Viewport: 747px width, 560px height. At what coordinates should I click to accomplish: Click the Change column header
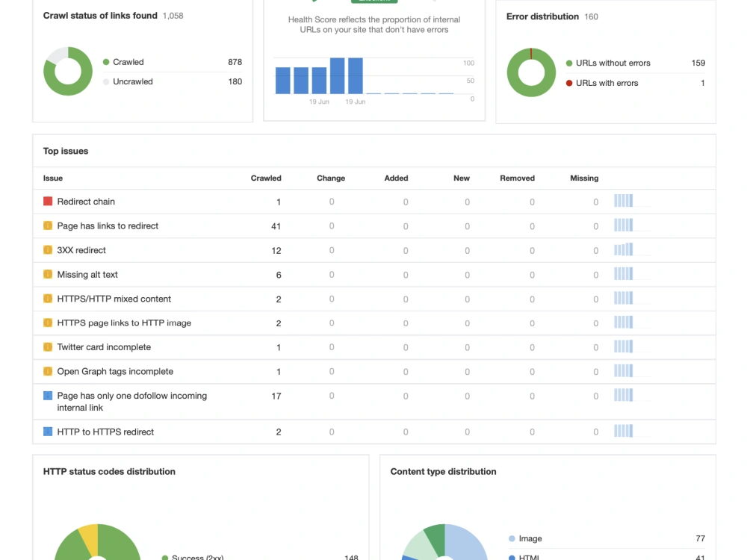pyautogui.click(x=331, y=178)
